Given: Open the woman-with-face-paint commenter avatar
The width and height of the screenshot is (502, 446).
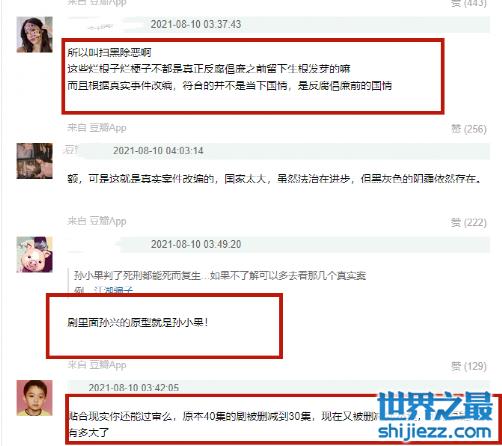Looking at the screenshot, I should point(35,35).
